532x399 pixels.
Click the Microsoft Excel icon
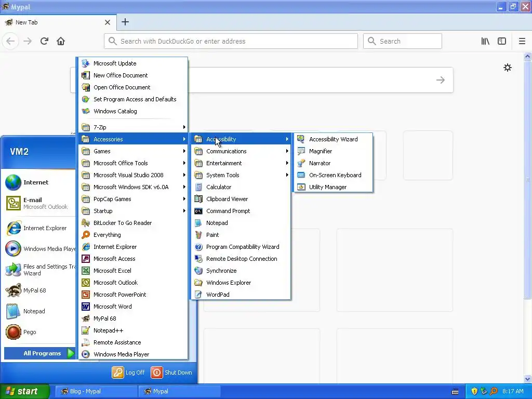point(86,271)
